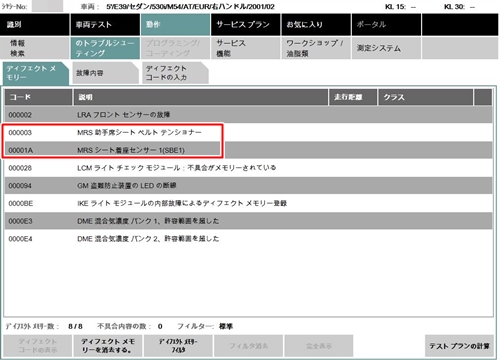Open ワークショップ / 油脂類 submenu
The width and height of the screenshot is (500, 360).
tap(316, 48)
